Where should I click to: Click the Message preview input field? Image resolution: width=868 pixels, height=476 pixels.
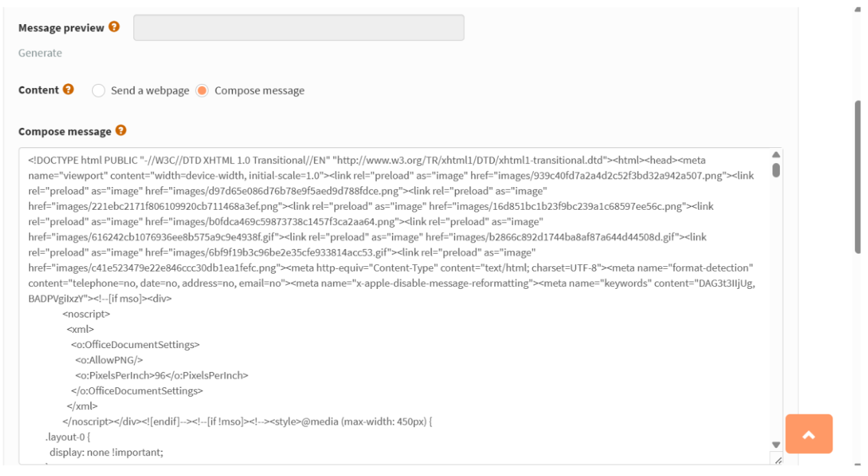click(299, 27)
